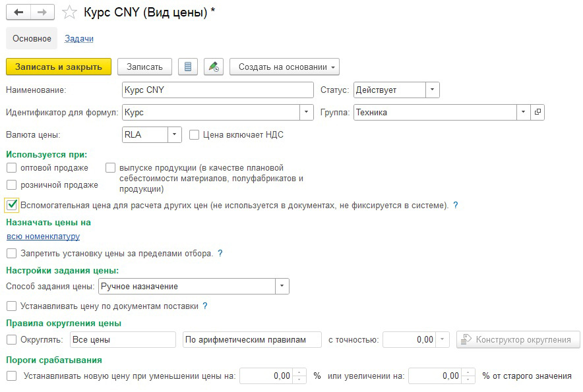Open the Способ задания цены dropdown arrow
This screenshot has width=583, height=392.
point(282,287)
